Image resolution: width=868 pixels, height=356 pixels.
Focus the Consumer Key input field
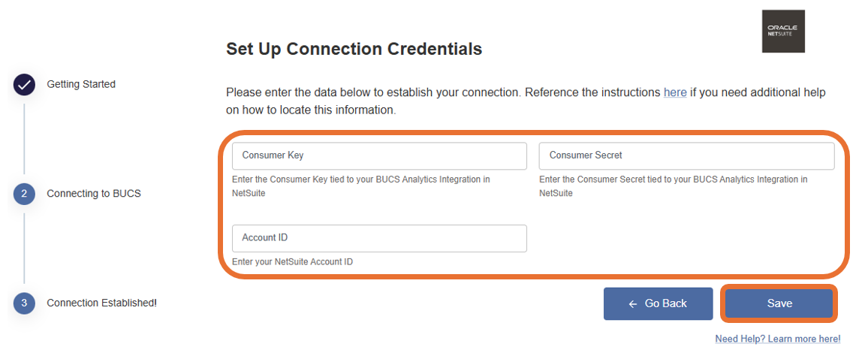379,155
